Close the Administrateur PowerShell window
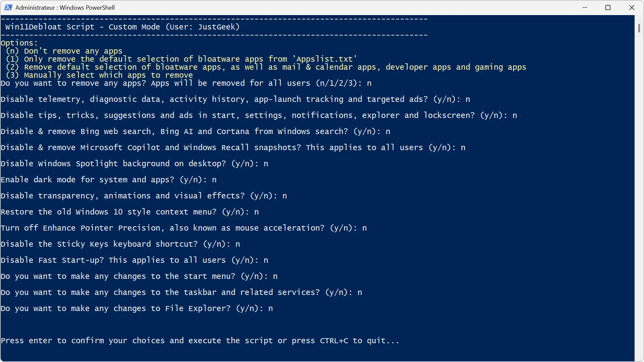 tap(632, 7)
